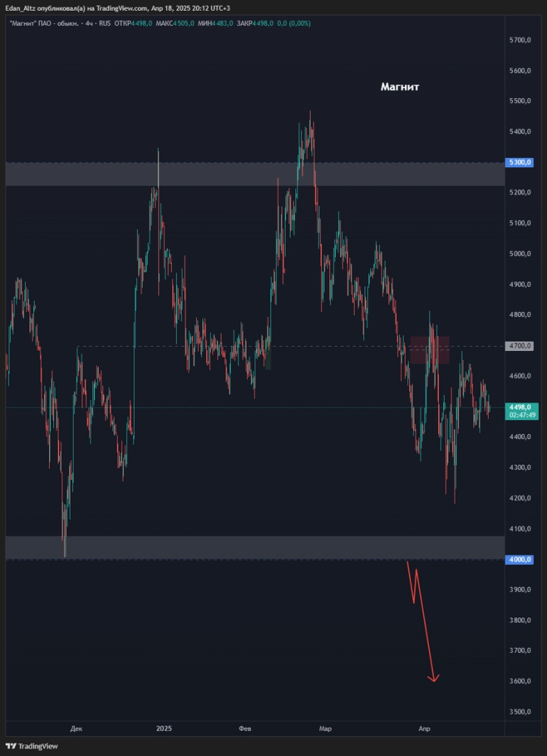Click the 4200,0 price axis label
Screen dimensions: 547x756
520,498
